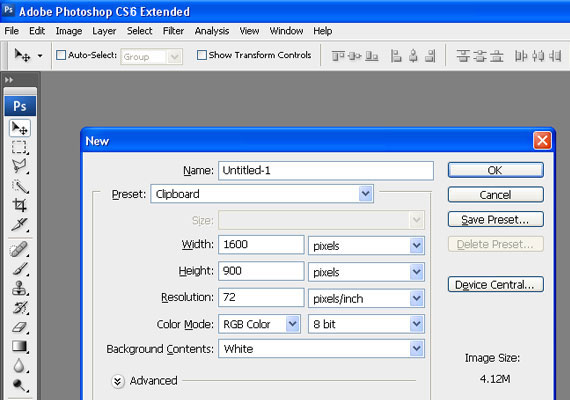Select the Clone Stamp tool
The image size is (570, 400).
(19, 288)
